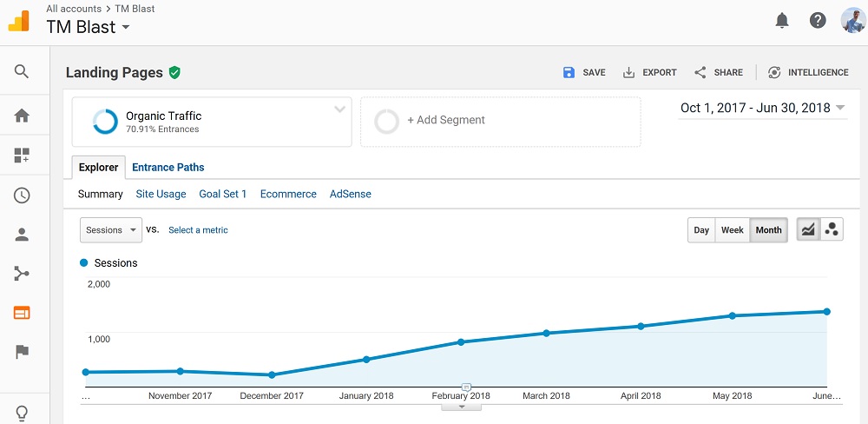
Task: Click the June data point on chart
Action: pos(827,312)
